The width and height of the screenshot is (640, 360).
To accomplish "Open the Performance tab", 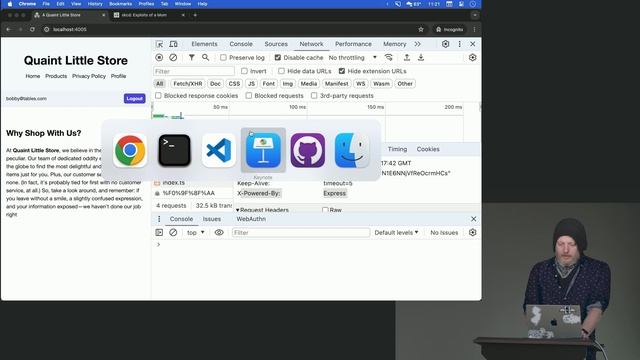I will (x=353, y=44).
